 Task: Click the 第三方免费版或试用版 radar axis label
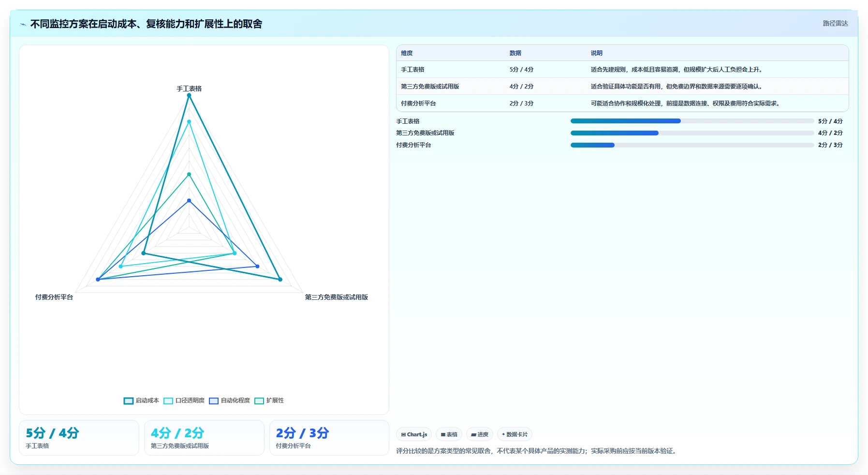click(x=337, y=297)
